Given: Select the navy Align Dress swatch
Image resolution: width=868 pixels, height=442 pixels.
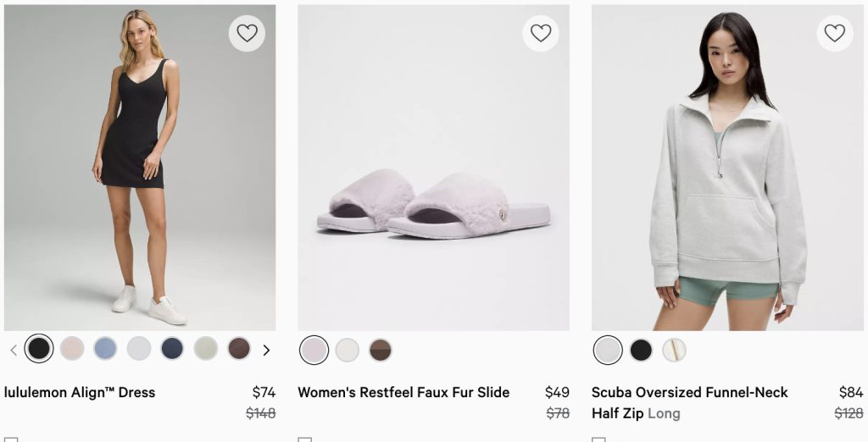Looking at the screenshot, I should point(172,348).
